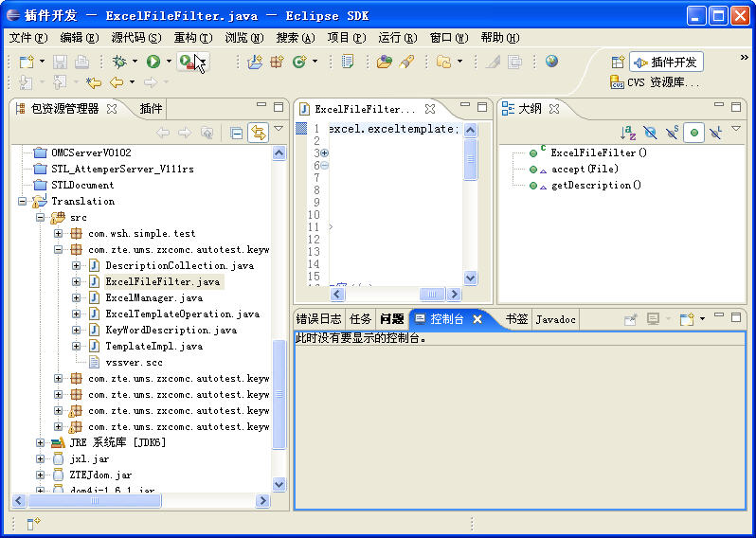Click the New wizard icon in main toolbar
This screenshot has height=538, width=756.
[x=27, y=62]
